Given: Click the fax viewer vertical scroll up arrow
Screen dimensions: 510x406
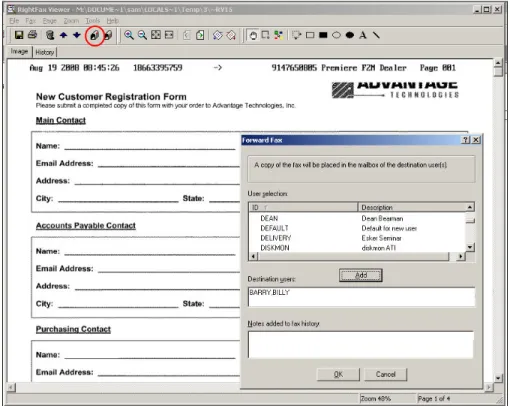Looking at the screenshot, I should (498, 63).
